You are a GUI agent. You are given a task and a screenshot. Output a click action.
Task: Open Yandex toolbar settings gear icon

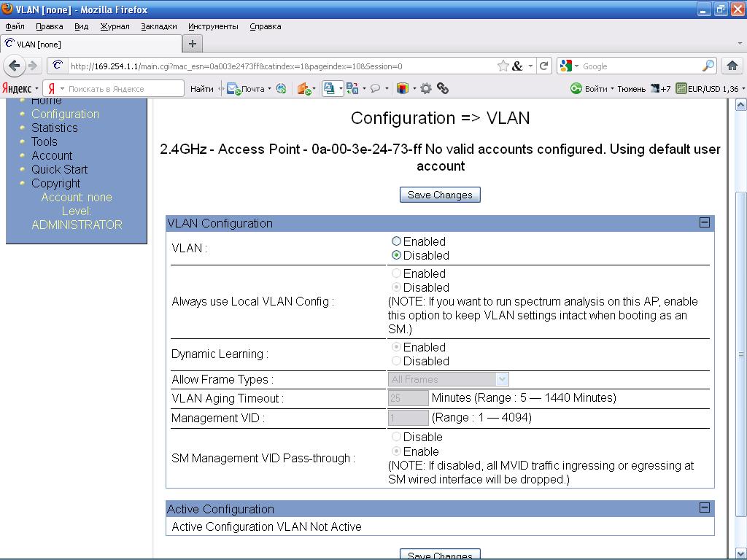[426, 89]
